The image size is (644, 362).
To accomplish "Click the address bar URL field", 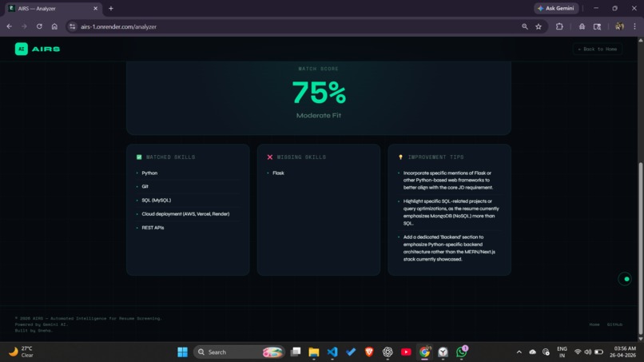I will (x=296, y=26).
